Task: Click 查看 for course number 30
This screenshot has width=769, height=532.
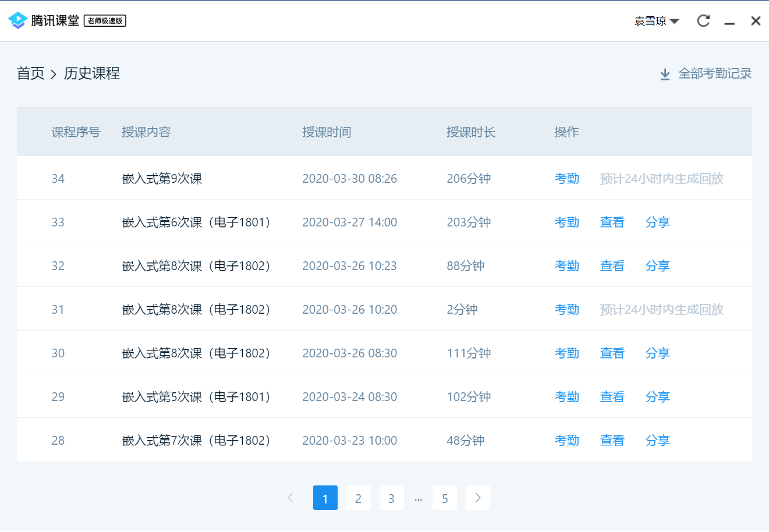Action: point(612,353)
